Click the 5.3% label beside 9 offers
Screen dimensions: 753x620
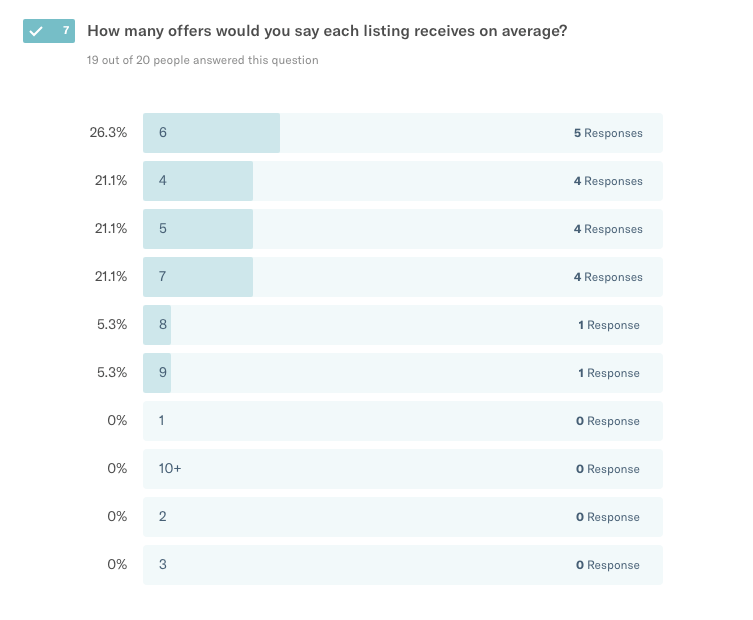pos(111,373)
